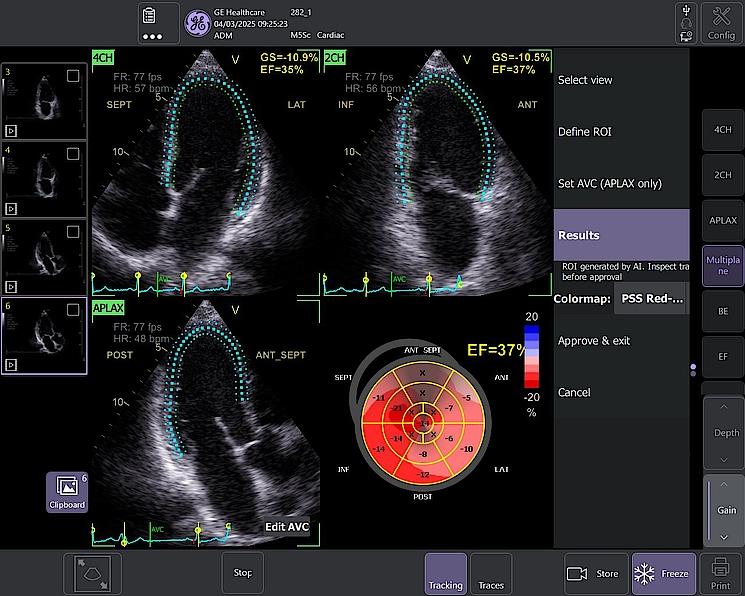The width and height of the screenshot is (745, 596).
Task: Click the page indicator dots
Action: click(693, 370)
